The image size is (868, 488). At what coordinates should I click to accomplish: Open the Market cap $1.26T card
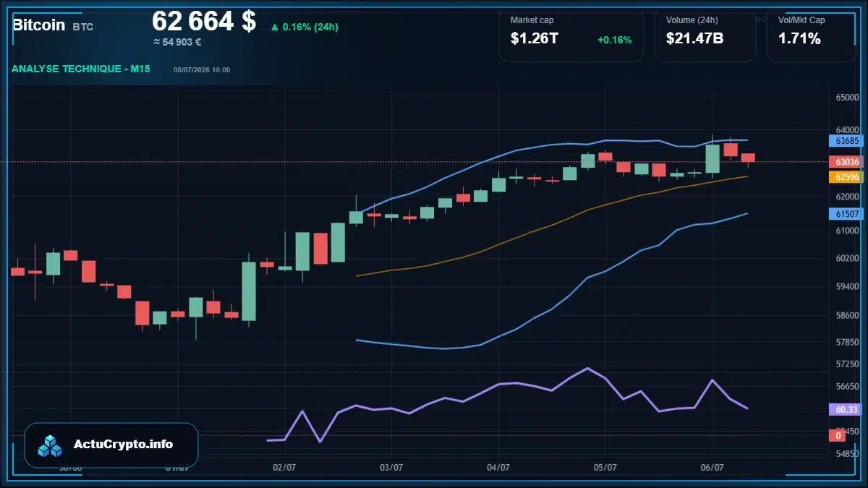click(571, 35)
